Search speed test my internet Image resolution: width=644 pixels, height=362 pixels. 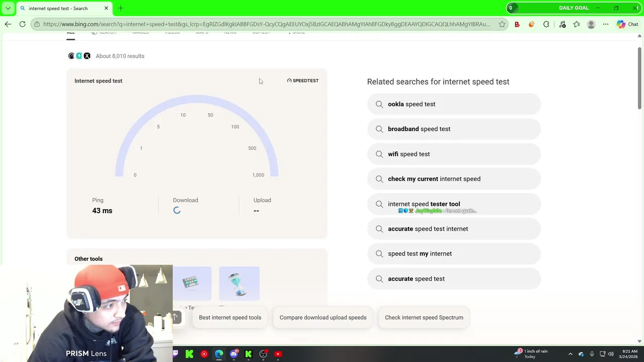coord(454,253)
